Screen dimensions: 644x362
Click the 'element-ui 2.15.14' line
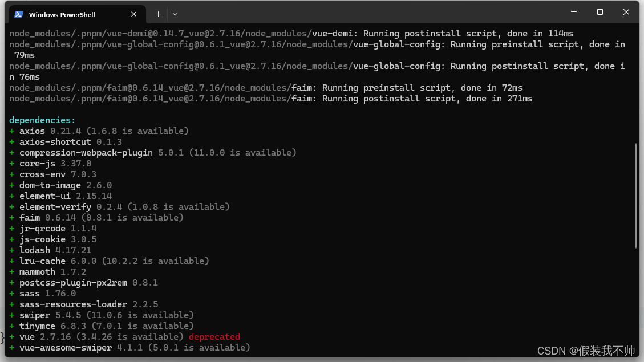[x=60, y=196]
